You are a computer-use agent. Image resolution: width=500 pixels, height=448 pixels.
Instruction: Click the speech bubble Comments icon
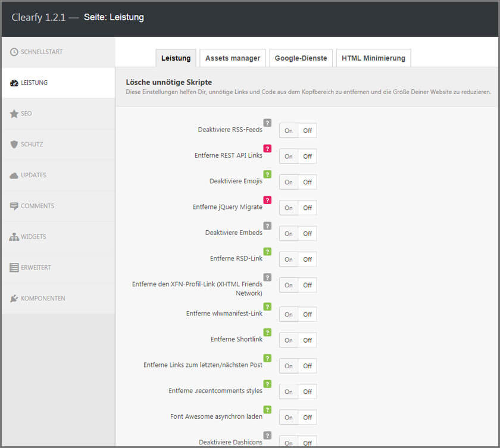pos(14,206)
